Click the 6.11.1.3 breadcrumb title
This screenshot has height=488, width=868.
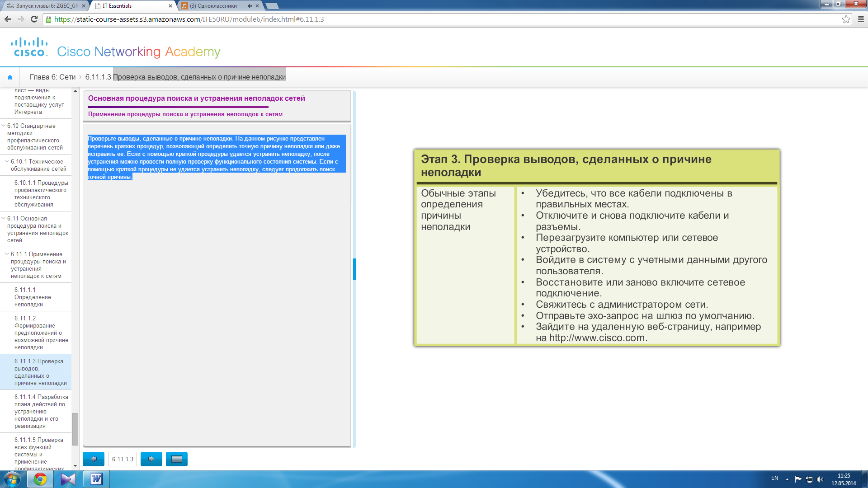(185, 77)
